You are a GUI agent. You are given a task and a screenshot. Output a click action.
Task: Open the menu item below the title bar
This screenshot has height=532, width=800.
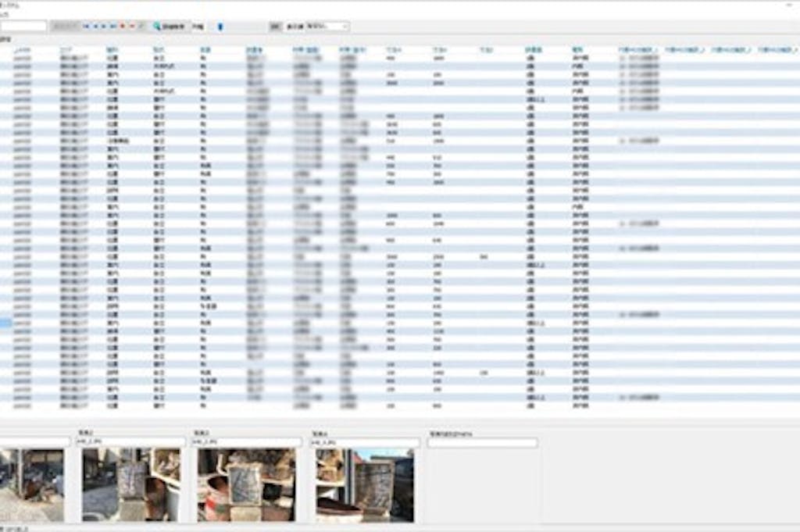click(x=5, y=14)
